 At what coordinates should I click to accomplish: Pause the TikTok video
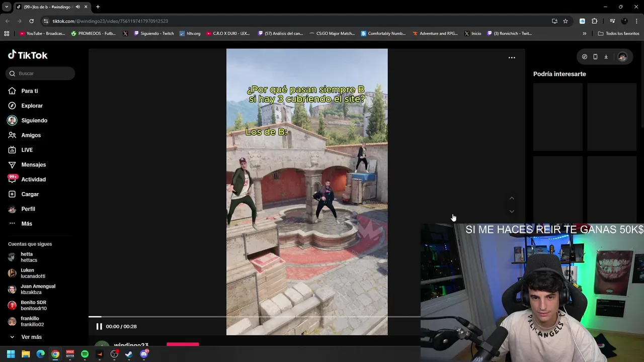[x=99, y=326]
